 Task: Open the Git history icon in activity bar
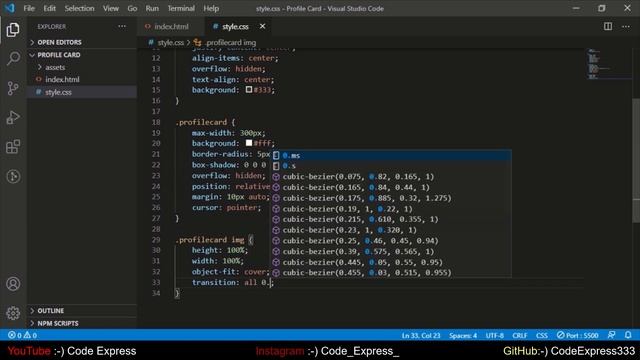[13, 176]
